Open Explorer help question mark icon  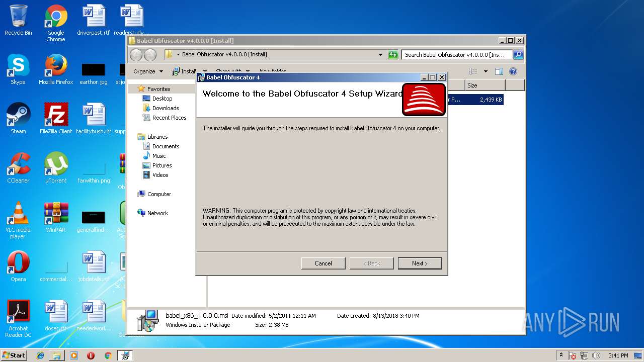513,71
